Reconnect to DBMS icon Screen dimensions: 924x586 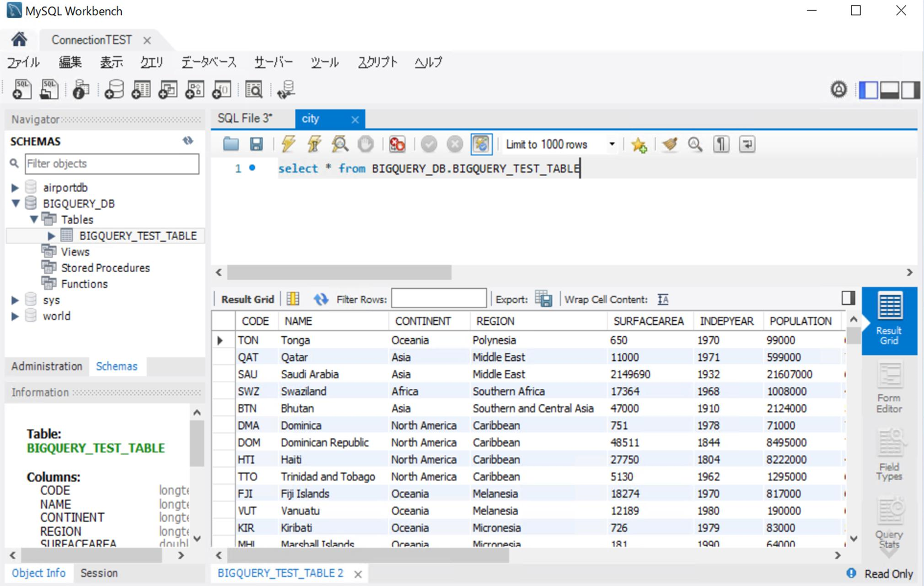[x=285, y=89]
